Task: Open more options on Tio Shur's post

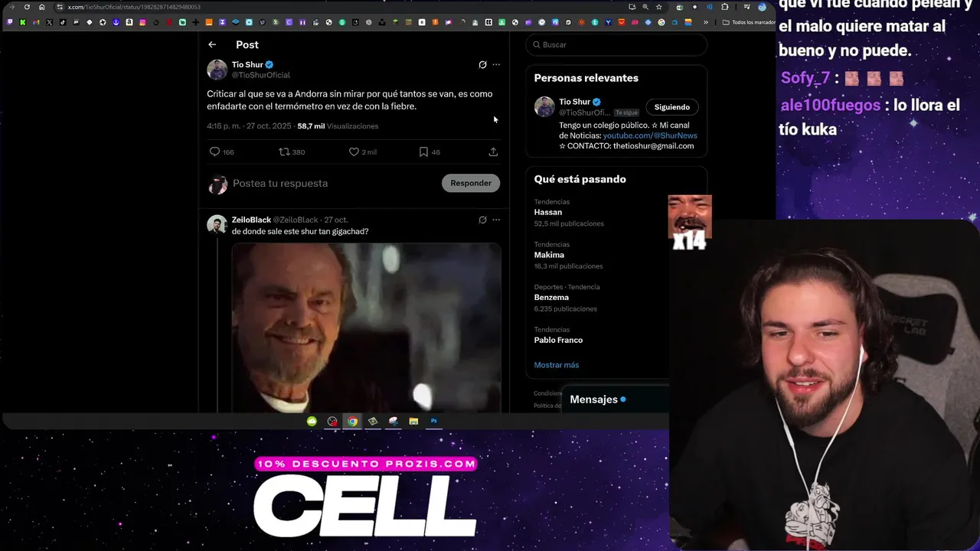Action: (x=496, y=65)
